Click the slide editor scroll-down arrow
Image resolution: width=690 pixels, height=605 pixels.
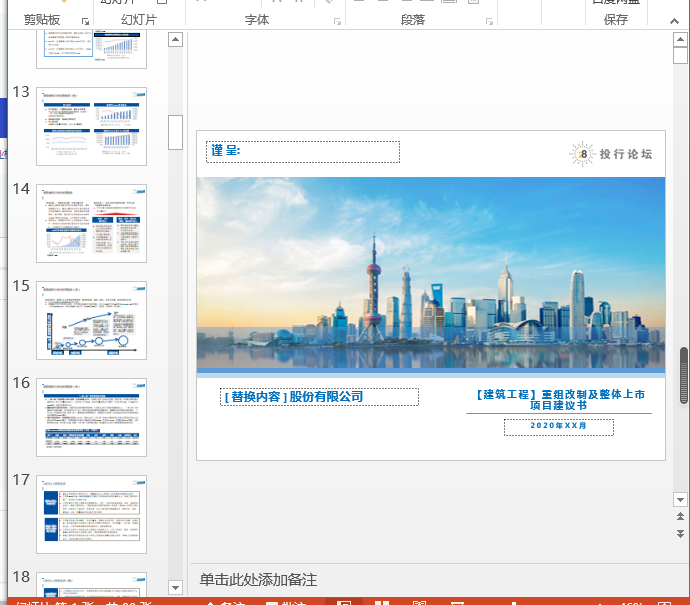[680, 499]
